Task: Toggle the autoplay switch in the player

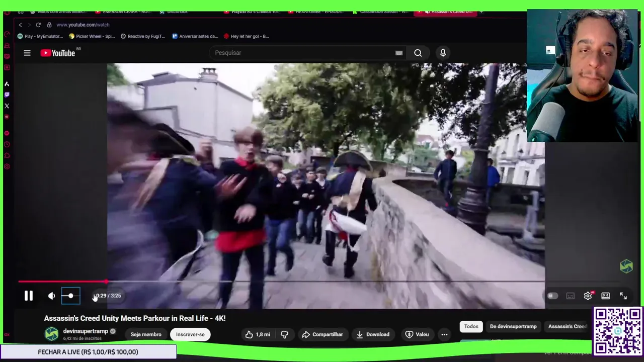Action: (x=552, y=296)
